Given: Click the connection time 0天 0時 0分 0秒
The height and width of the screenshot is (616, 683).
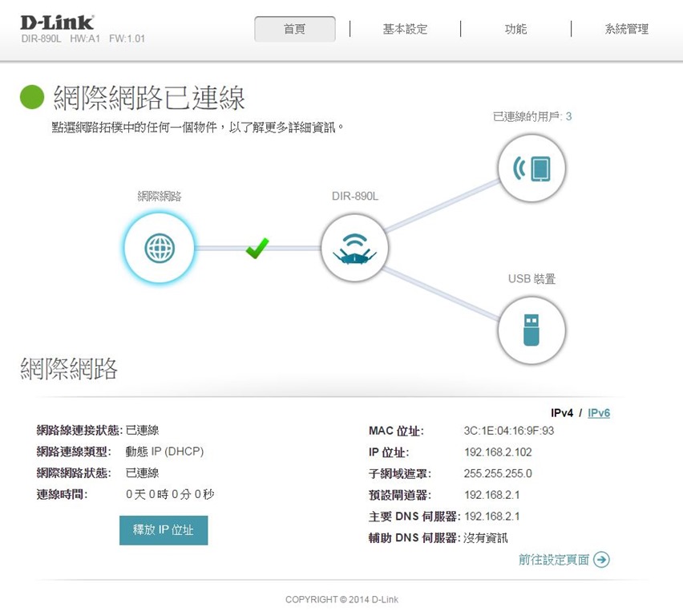Looking at the screenshot, I should pyautogui.click(x=170, y=494).
